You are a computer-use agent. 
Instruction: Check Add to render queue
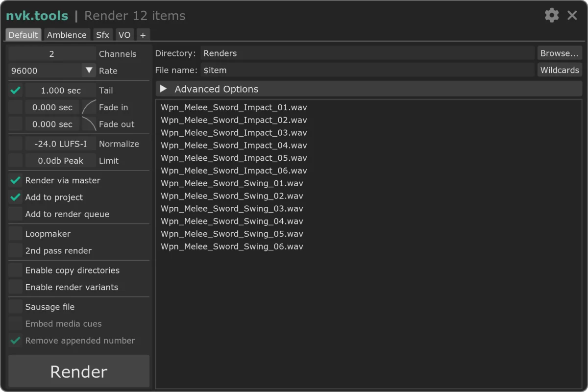pyautogui.click(x=16, y=214)
